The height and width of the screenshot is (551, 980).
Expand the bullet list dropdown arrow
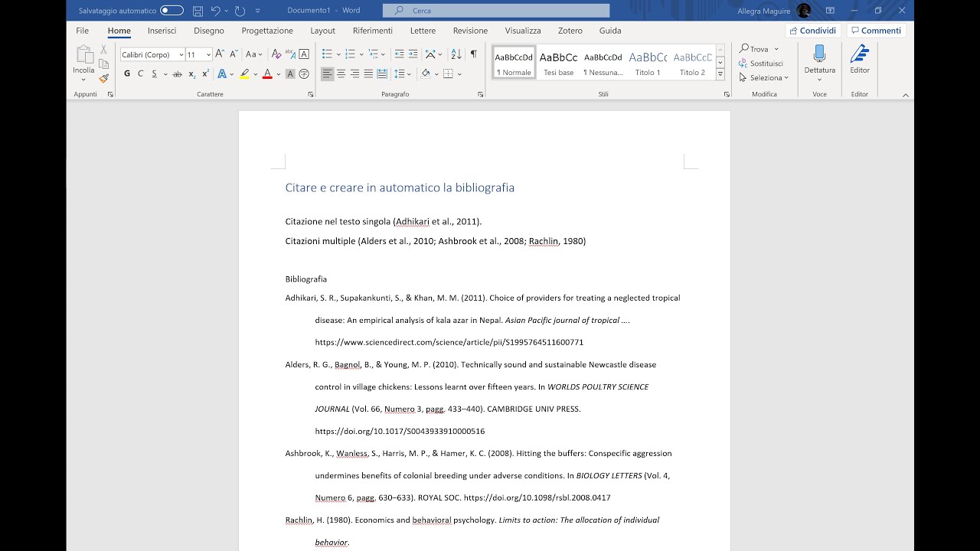(338, 54)
